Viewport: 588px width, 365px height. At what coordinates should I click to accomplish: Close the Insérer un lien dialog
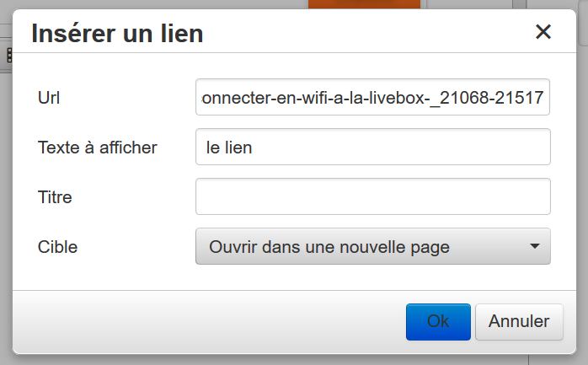[x=543, y=32]
